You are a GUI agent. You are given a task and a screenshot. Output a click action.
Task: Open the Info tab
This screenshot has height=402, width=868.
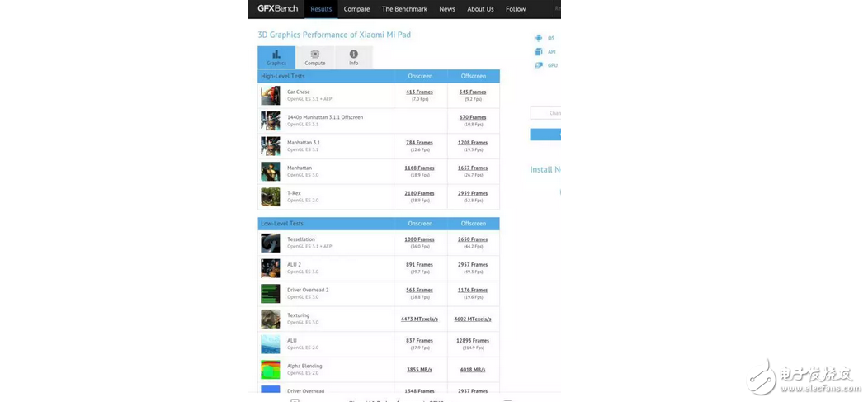(353, 57)
